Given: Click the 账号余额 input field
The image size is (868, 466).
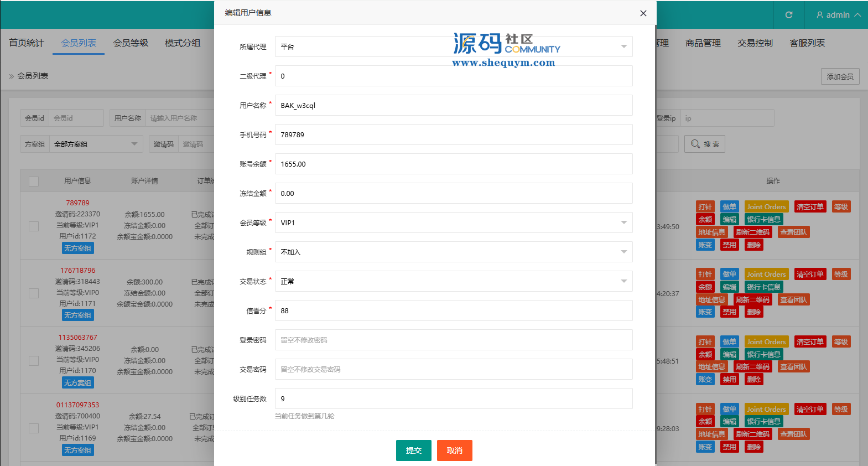Looking at the screenshot, I should click(454, 164).
